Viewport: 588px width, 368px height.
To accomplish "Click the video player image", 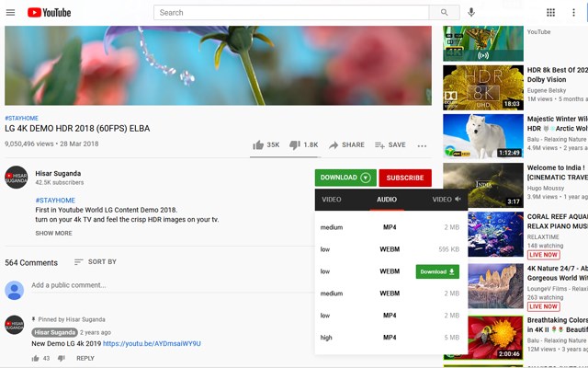I will point(218,65).
